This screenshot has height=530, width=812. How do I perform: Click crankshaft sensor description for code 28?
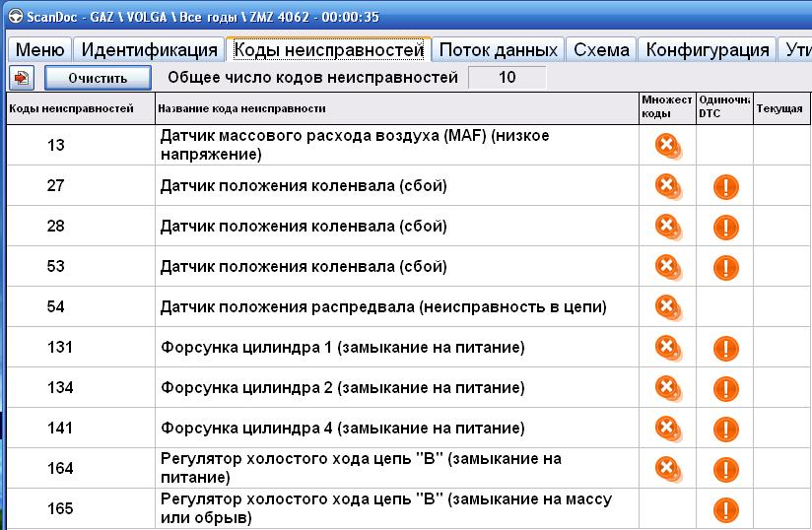[304, 227]
